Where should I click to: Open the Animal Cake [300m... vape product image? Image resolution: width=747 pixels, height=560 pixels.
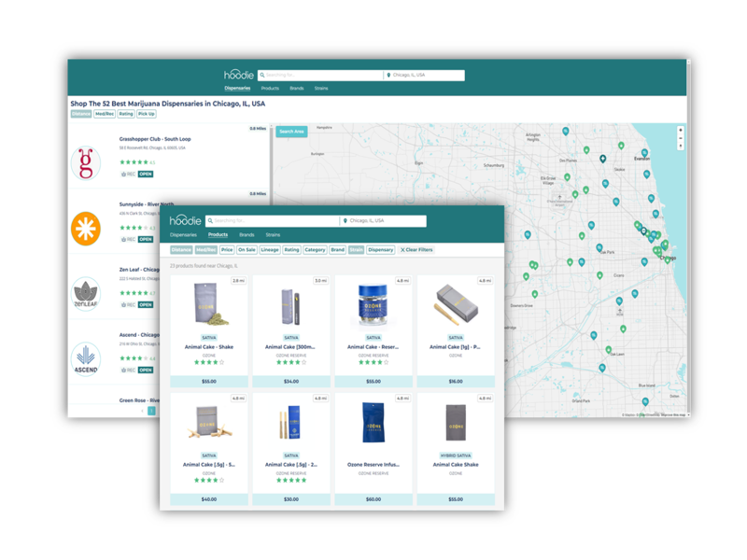click(291, 307)
